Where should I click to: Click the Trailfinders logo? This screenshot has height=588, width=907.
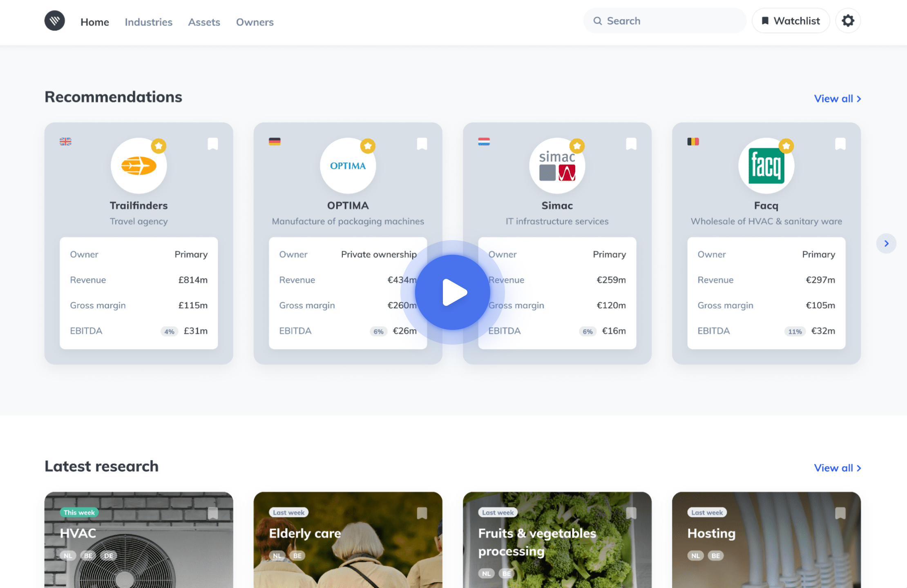(139, 166)
